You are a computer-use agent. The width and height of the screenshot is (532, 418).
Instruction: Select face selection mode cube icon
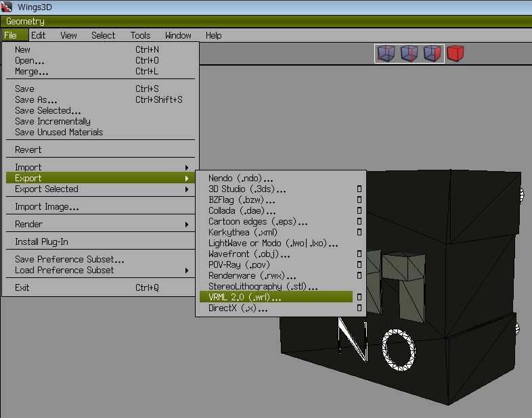coord(433,53)
